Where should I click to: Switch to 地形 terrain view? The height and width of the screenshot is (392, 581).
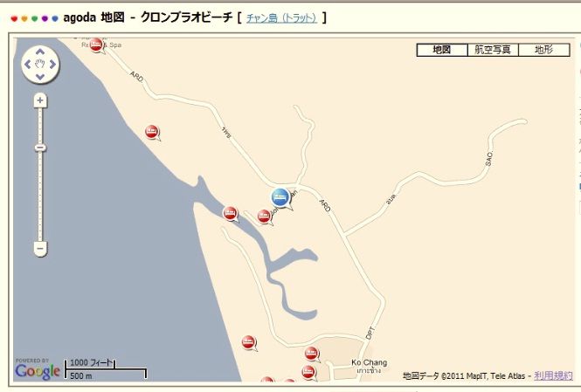[x=544, y=50]
